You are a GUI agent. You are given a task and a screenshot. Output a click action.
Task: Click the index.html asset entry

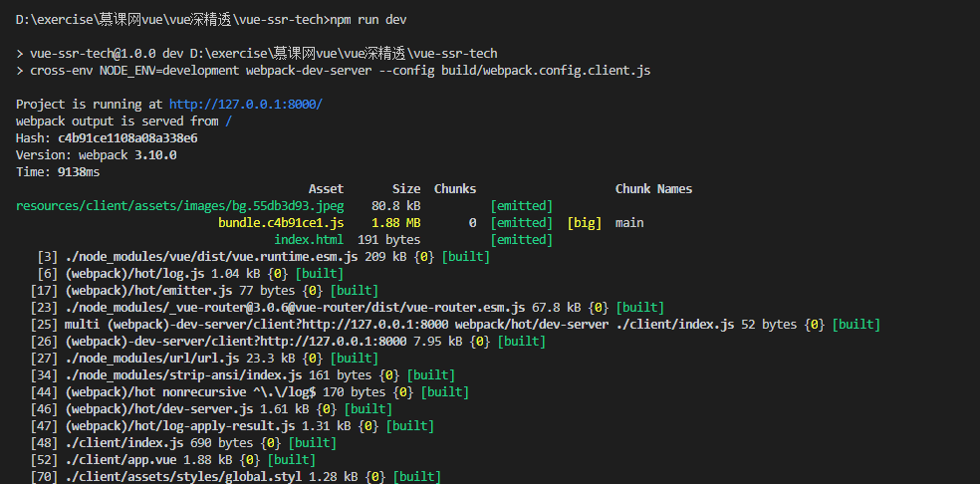click(x=309, y=240)
